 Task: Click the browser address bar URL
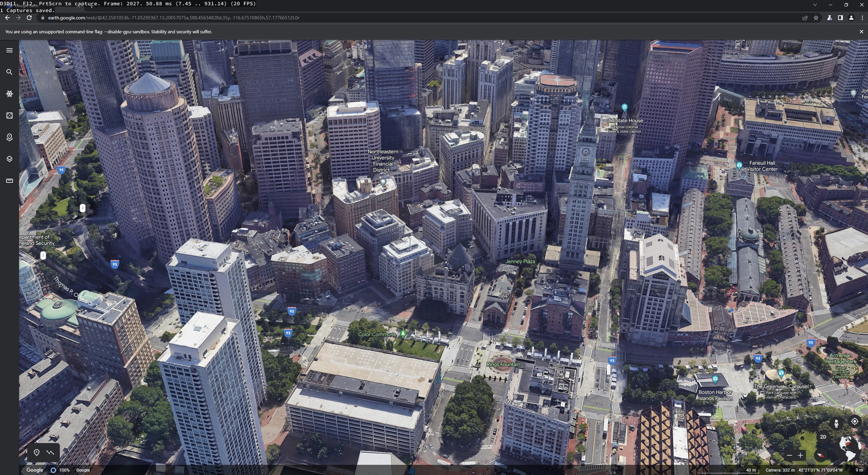(x=173, y=18)
